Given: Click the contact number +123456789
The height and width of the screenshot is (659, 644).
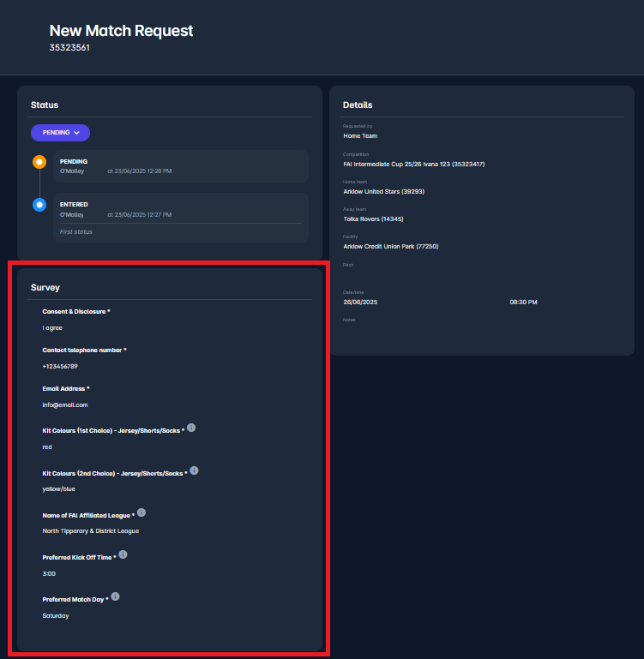Looking at the screenshot, I should [60, 366].
